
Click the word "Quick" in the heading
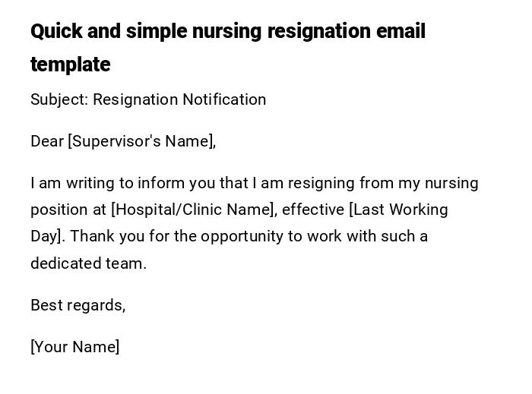pos(55,32)
